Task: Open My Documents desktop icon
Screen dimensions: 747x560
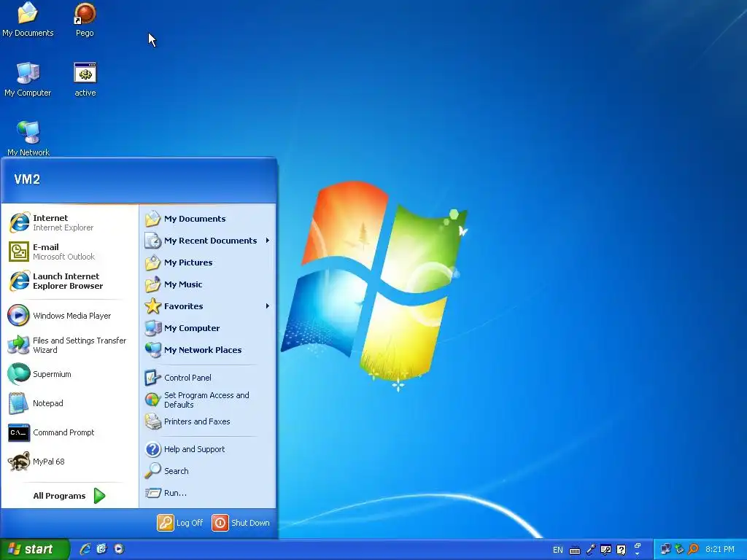Action: pos(28,20)
